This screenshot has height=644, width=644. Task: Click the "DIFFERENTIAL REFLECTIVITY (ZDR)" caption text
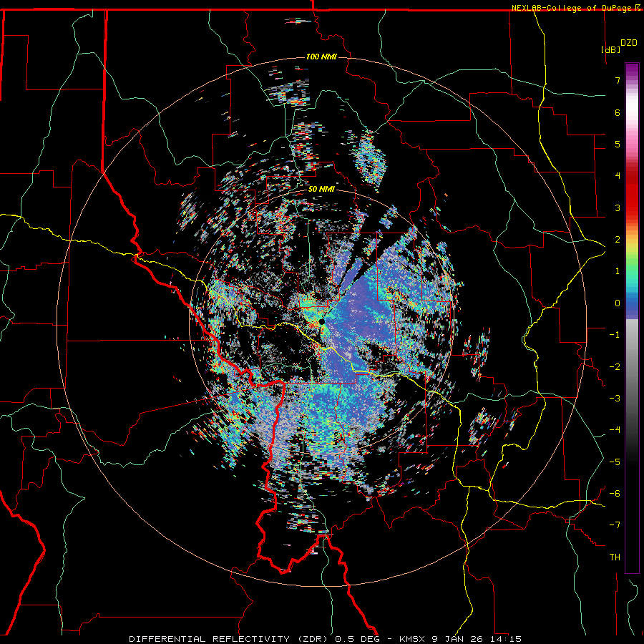pos(230,639)
